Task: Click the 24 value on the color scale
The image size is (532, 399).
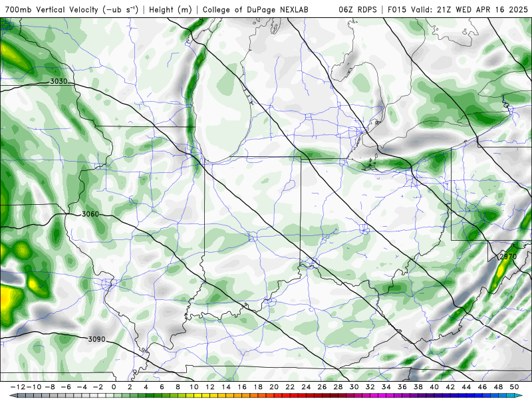Action: (306, 387)
